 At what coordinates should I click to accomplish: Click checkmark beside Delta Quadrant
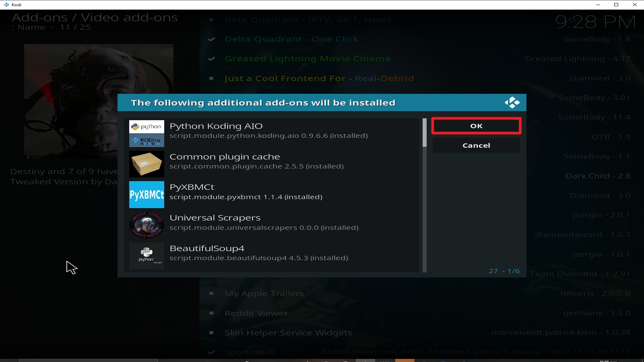click(211, 39)
